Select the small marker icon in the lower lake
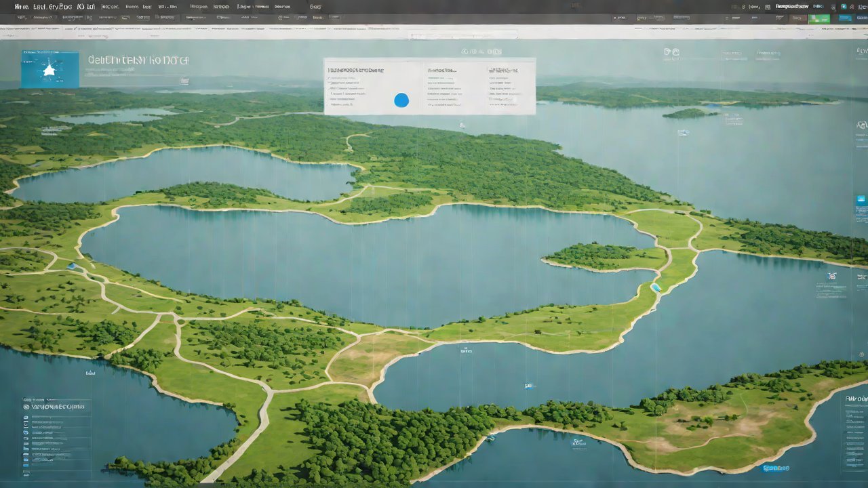This screenshot has height=488, width=868. (529, 386)
